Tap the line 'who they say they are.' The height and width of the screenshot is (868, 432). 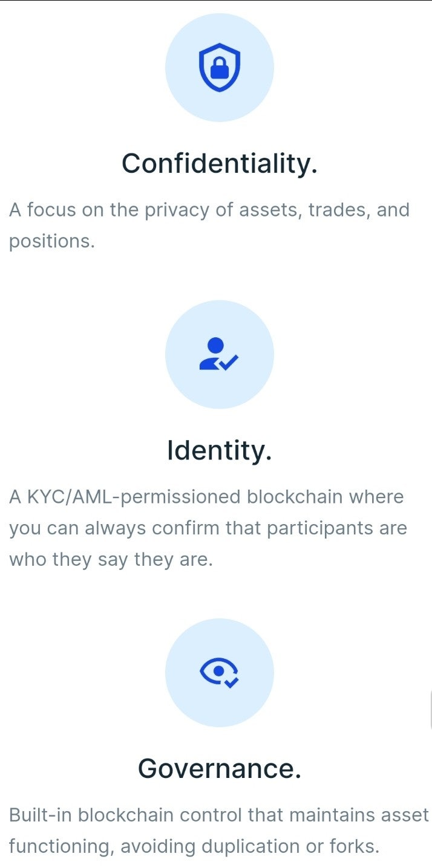pyautogui.click(x=111, y=560)
